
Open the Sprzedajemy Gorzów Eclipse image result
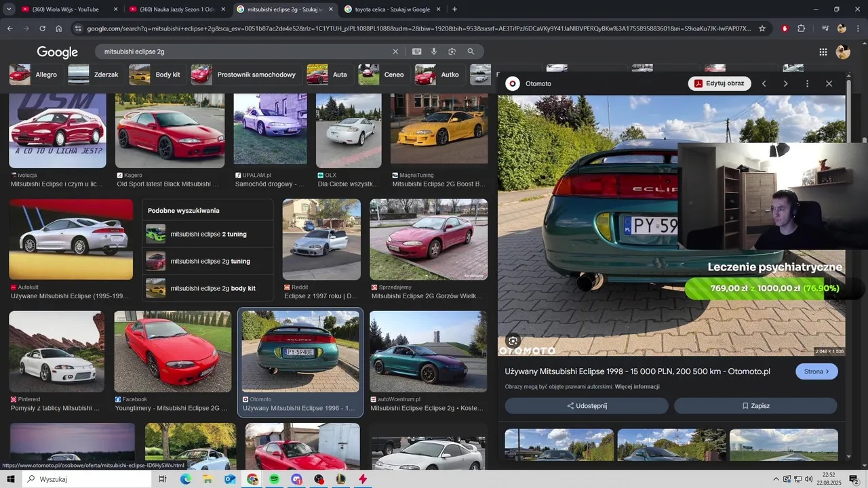pyautogui.click(x=429, y=239)
